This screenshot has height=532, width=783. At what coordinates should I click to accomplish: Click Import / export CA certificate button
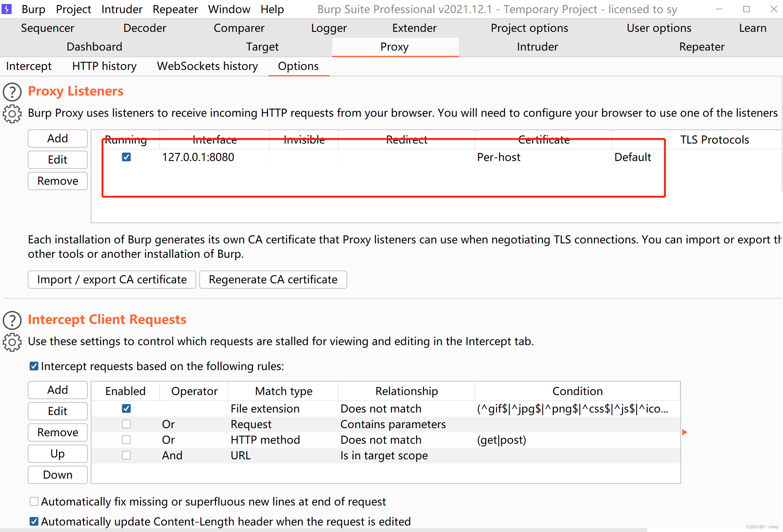(112, 279)
